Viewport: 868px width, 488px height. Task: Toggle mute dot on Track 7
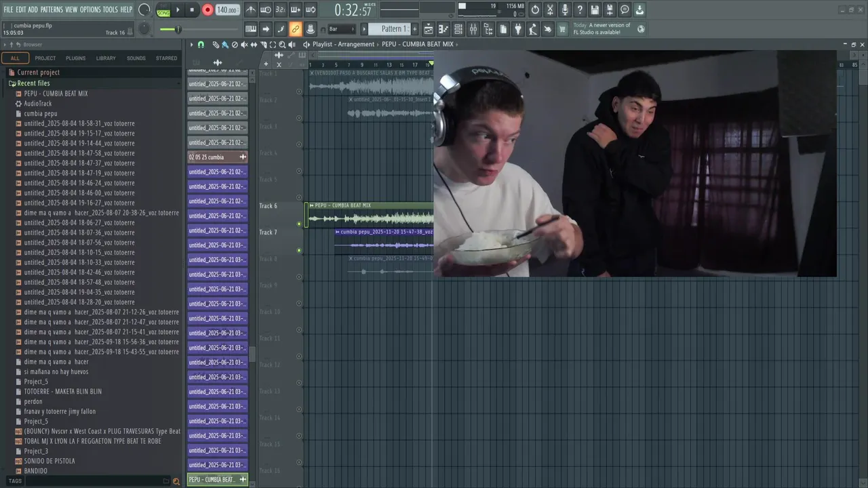click(299, 250)
